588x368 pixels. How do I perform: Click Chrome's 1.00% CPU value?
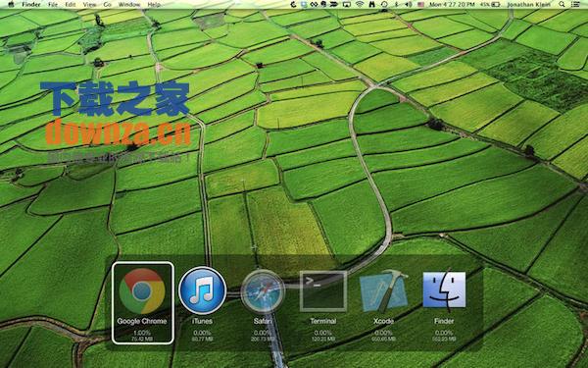[142, 333]
